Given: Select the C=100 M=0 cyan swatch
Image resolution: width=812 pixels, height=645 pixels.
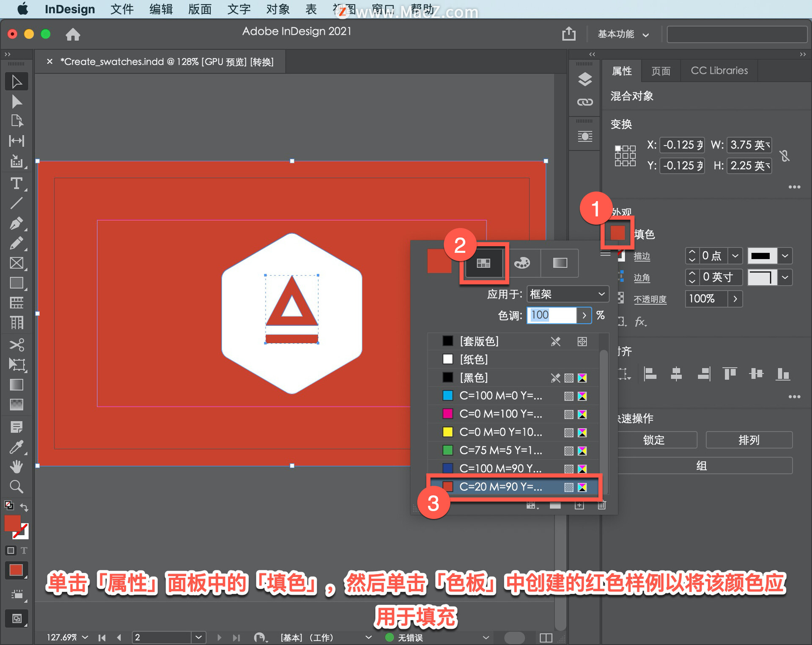Looking at the screenshot, I should [x=500, y=396].
